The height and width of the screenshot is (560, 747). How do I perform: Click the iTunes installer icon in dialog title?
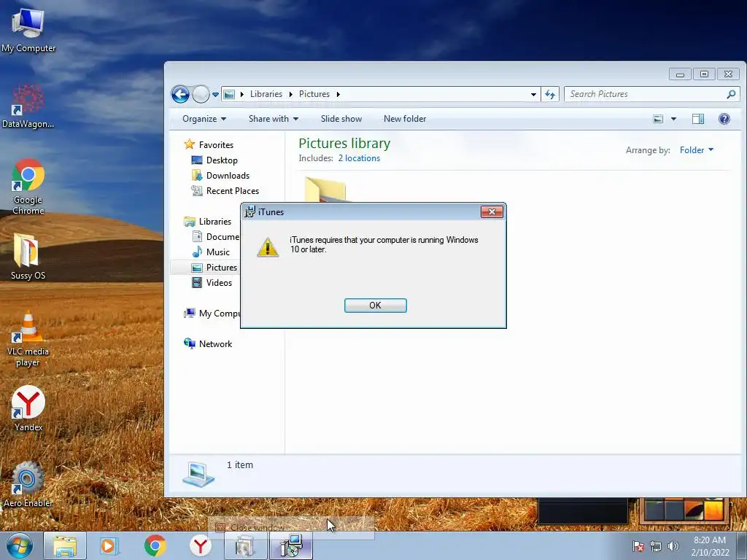(x=249, y=212)
